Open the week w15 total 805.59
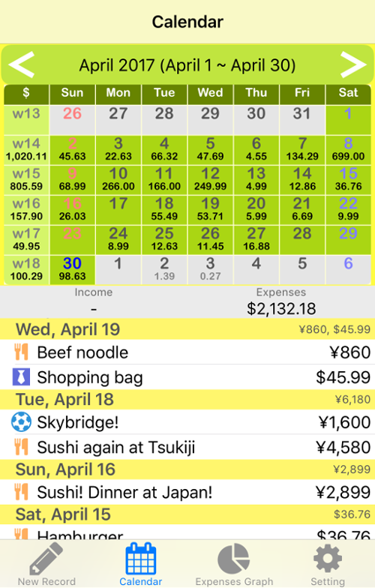The height and width of the screenshot is (588, 375). tap(26, 180)
